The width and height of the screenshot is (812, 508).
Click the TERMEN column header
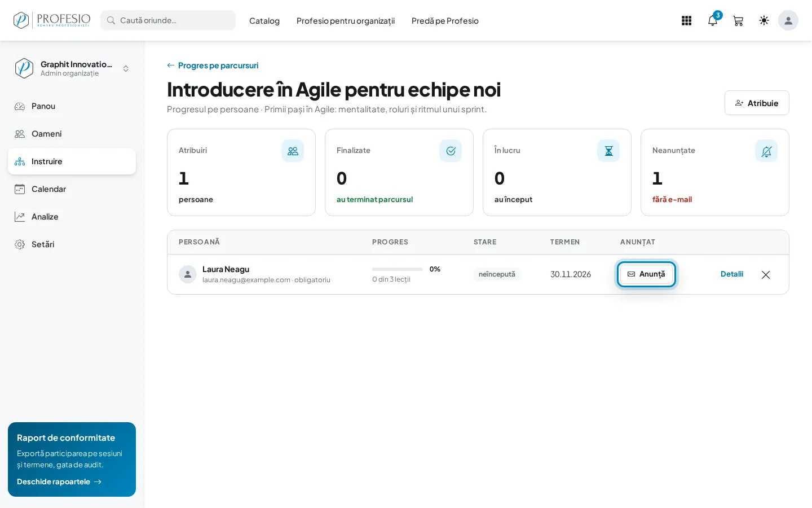click(565, 242)
